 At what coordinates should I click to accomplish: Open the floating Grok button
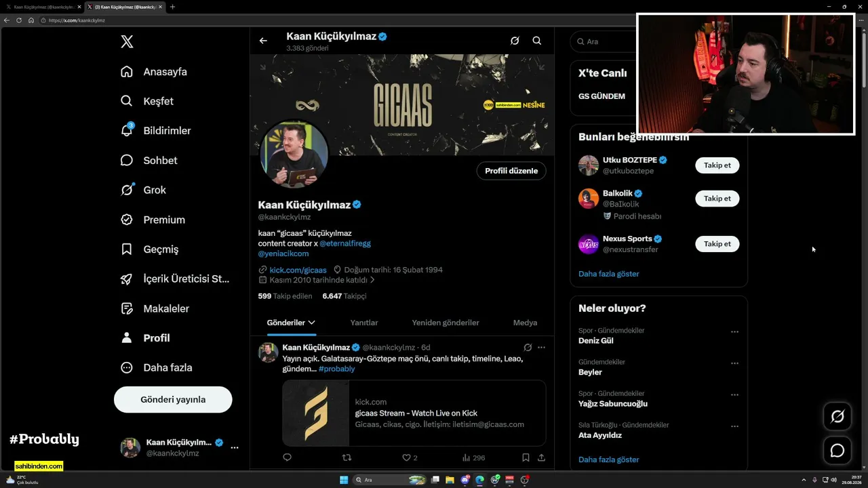point(837,417)
